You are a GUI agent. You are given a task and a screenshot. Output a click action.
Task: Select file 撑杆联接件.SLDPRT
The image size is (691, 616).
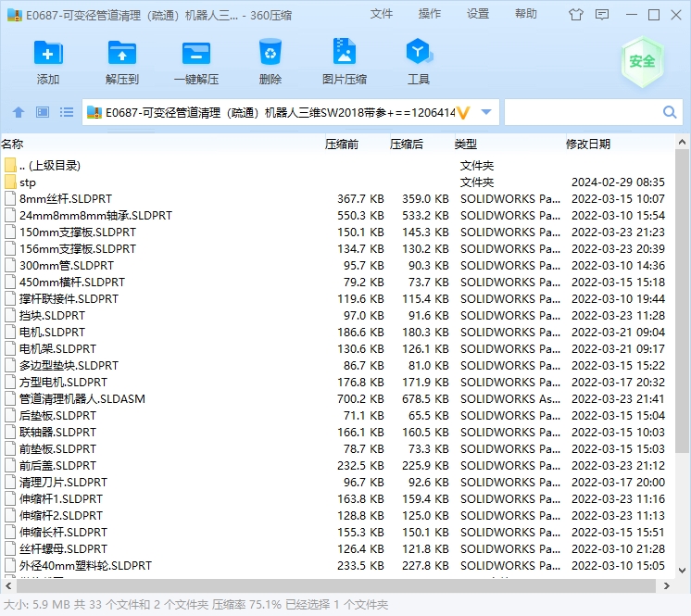[x=69, y=299]
